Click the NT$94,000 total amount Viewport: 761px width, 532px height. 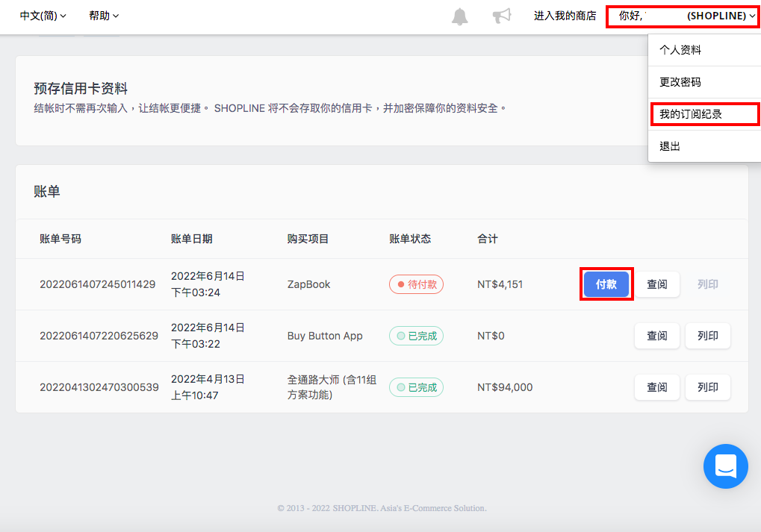505,387
